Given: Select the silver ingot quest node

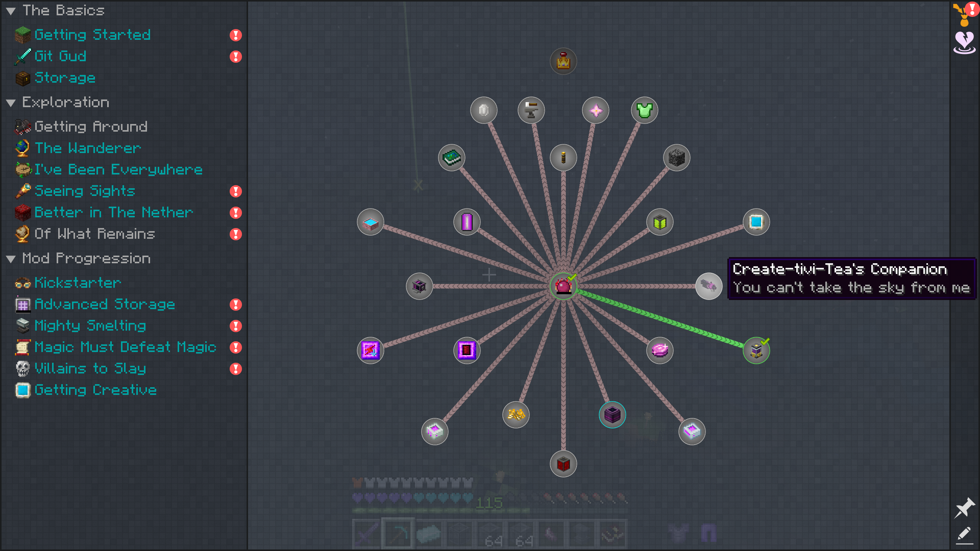Looking at the screenshot, I should (484, 110).
